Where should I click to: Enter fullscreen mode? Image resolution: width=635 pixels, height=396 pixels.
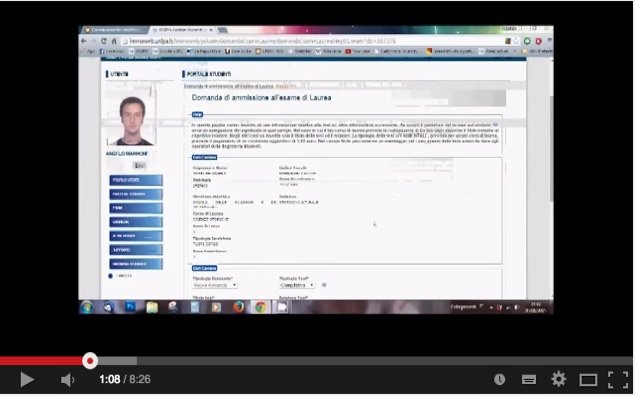coord(618,380)
